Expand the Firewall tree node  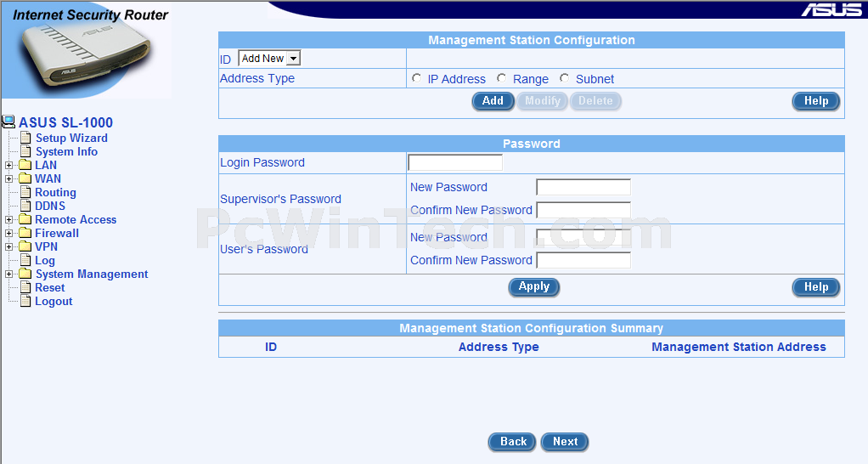pos(8,233)
